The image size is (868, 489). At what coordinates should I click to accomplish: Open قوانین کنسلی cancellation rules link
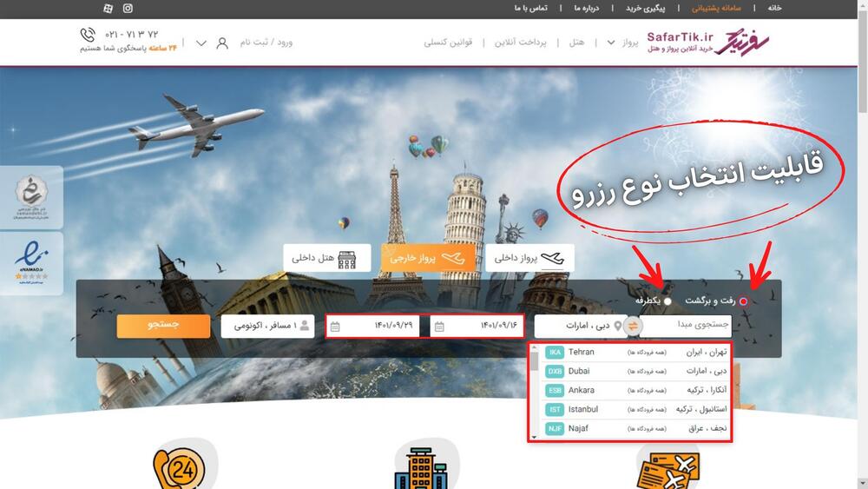click(449, 43)
